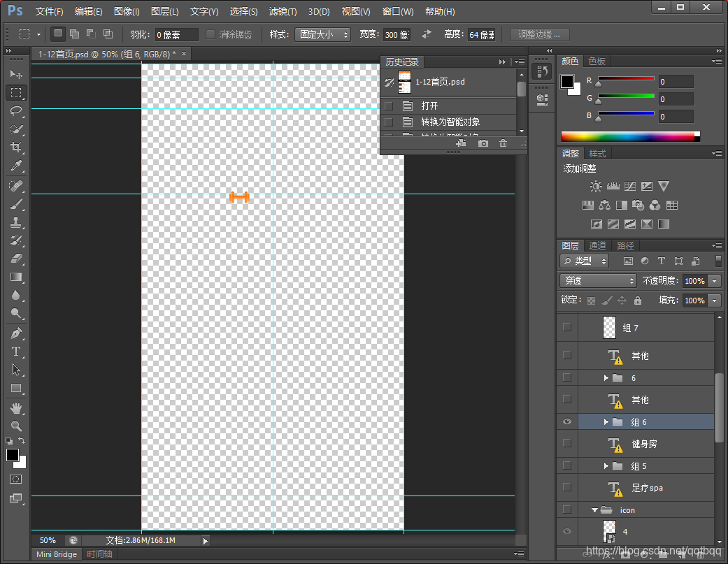This screenshot has height=564, width=728.
Task: Click the 调整边缘 button
Action: (x=539, y=34)
